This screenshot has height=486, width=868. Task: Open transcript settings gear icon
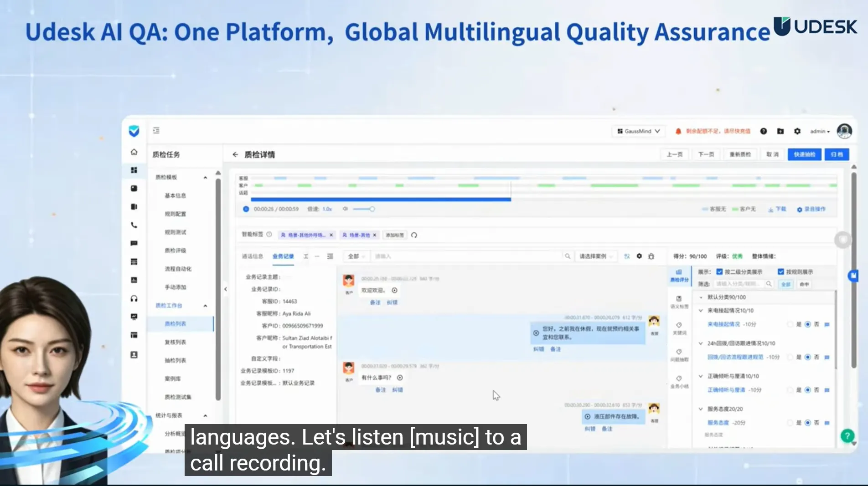639,256
